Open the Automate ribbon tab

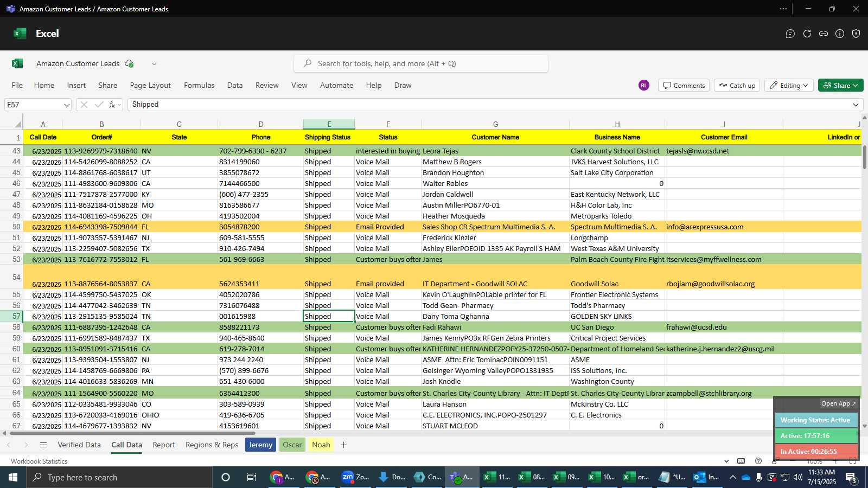pos(336,85)
